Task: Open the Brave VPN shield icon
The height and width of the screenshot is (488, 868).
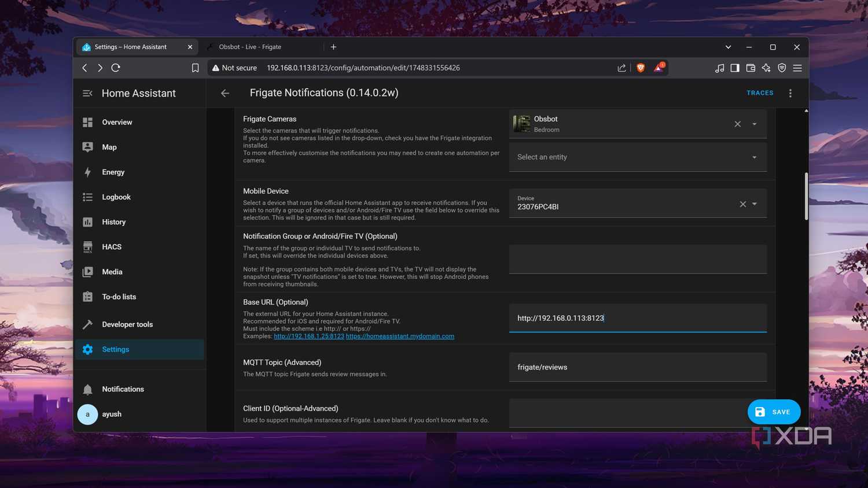Action: click(x=782, y=68)
